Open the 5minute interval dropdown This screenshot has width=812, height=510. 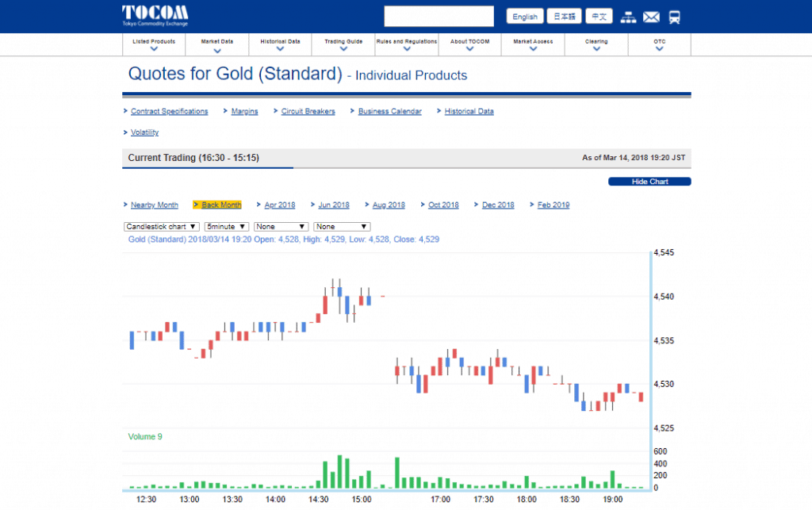click(x=227, y=227)
